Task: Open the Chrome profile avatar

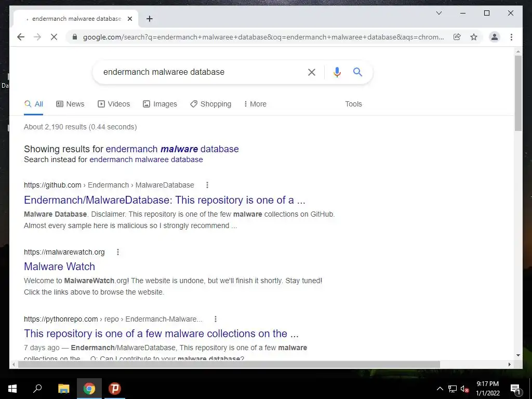Action: point(495,37)
